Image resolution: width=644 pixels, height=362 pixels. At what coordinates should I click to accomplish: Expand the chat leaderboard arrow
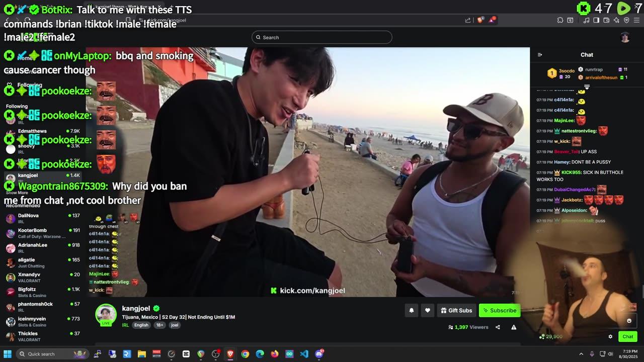coord(587,87)
